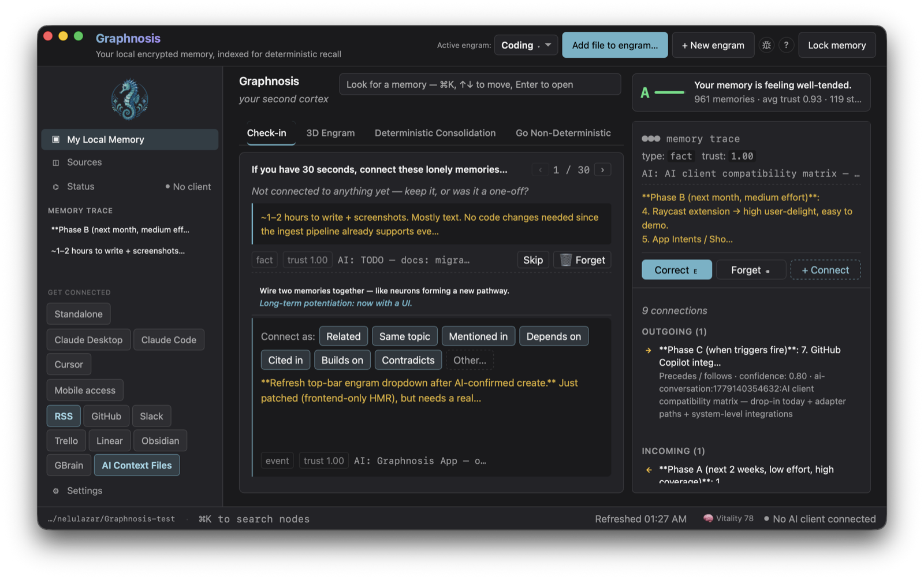Image resolution: width=924 pixels, height=579 pixels.
Task: Click the Other... relation field
Action: pos(470,360)
